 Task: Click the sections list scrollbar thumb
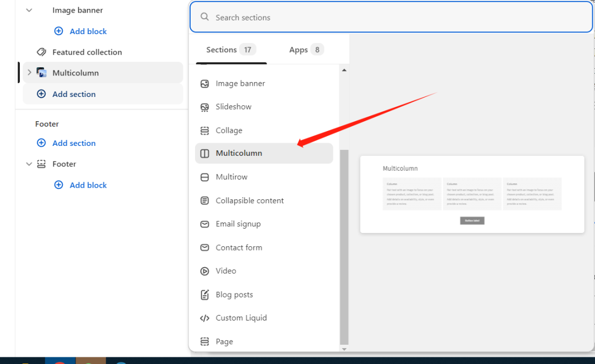344,247
